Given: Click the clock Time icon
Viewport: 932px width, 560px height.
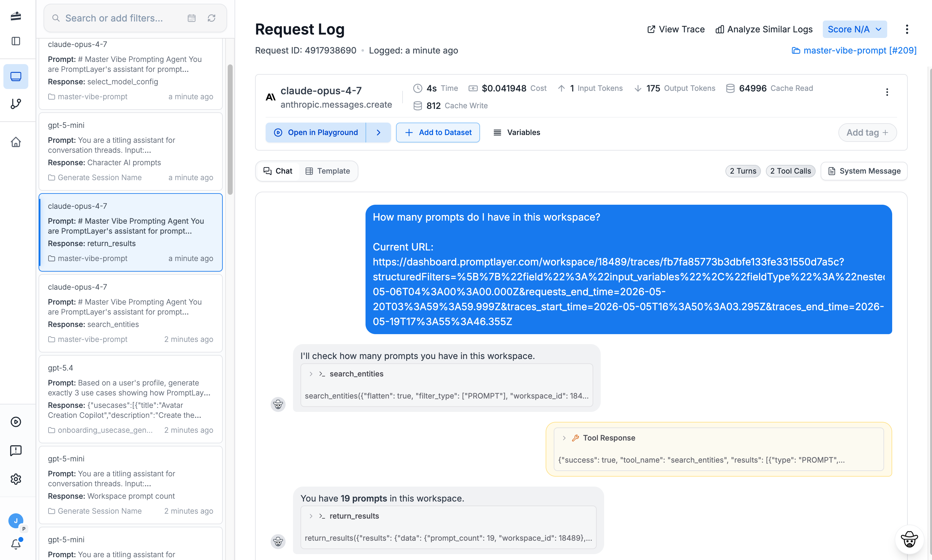Looking at the screenshot, I should (418, 88).
